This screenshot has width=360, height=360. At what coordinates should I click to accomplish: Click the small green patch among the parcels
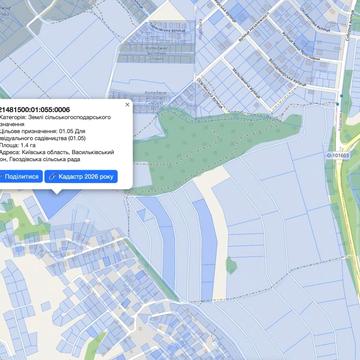(x=231, y=265)
